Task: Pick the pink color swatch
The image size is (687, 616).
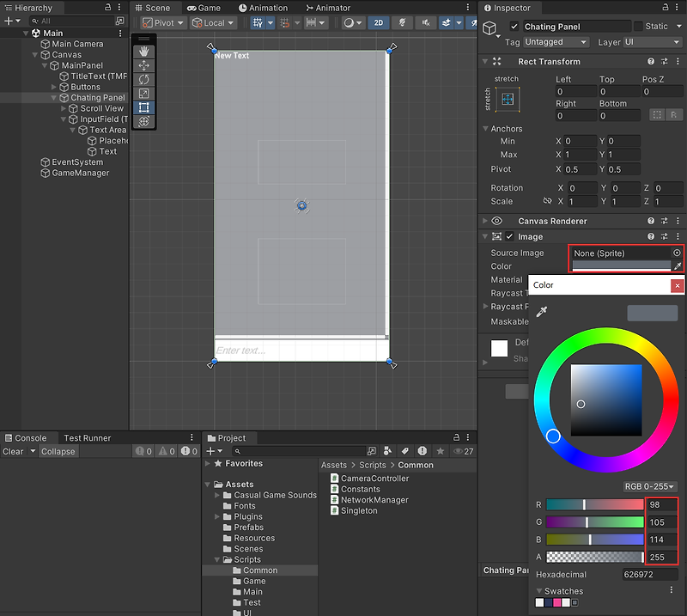Action: tap(556, 602)
